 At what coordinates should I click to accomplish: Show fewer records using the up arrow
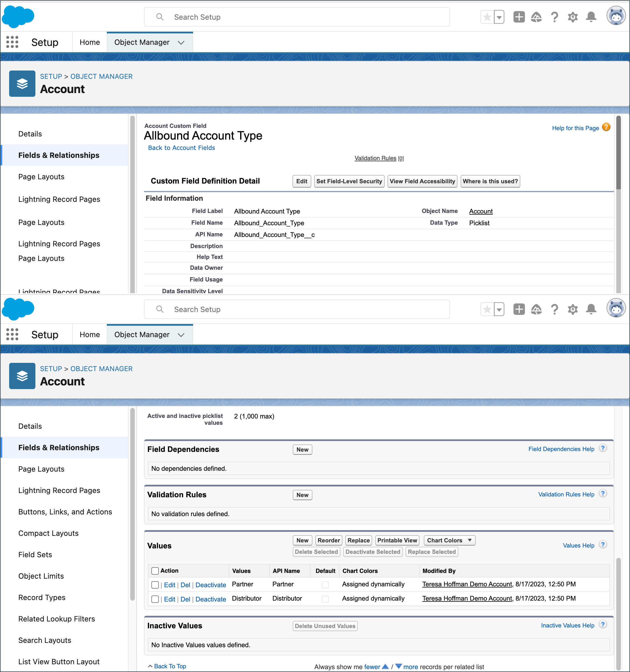(385, 667)
